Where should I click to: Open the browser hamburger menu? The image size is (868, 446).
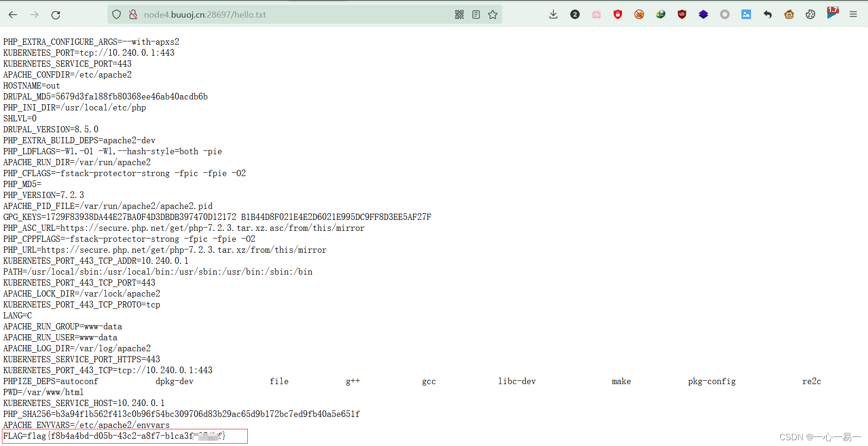coord(853,15)
